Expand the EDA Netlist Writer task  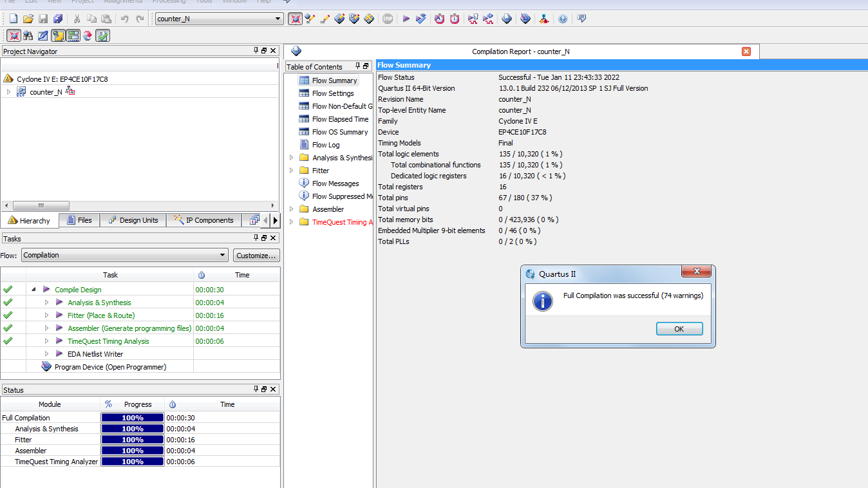(46, 354)
